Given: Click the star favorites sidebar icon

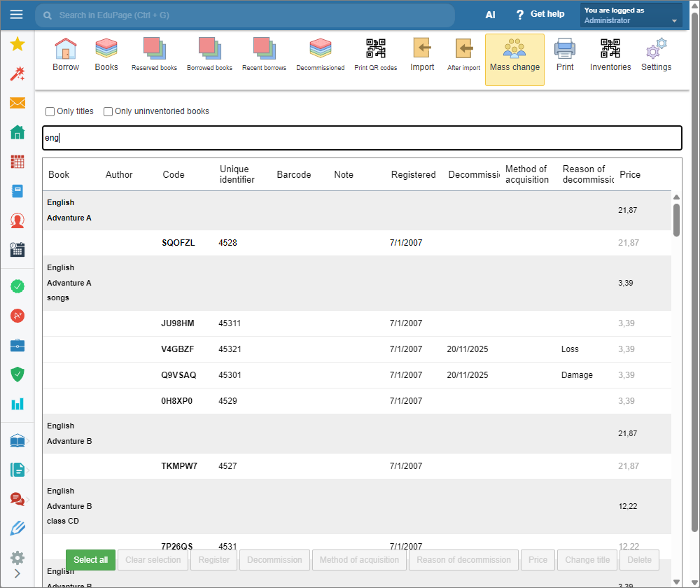Looking at the screenshot, I should pyautogui.click(x=17, y=45).
